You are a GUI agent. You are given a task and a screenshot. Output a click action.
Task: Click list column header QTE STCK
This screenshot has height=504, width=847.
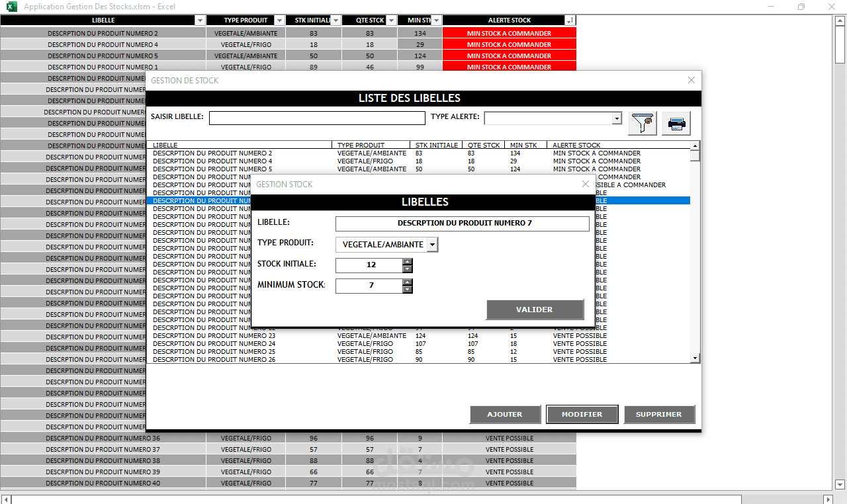(x=484, y=145)
